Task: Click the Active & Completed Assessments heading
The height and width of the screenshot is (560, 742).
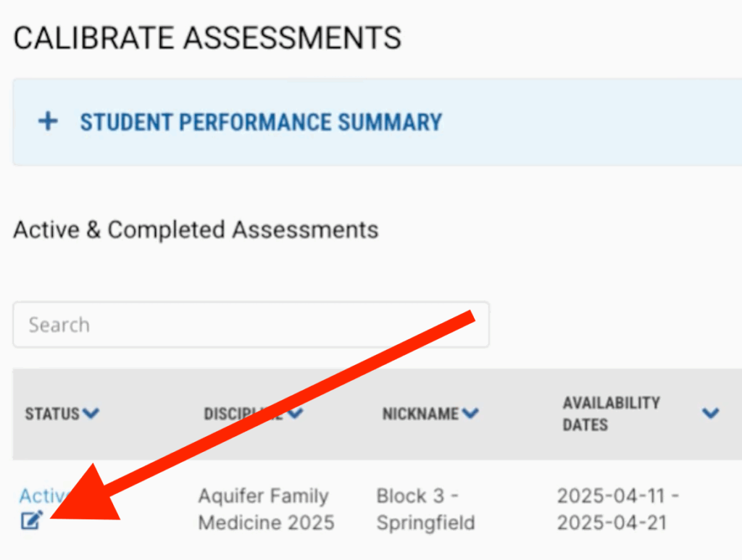Action: tap(196, 230)
